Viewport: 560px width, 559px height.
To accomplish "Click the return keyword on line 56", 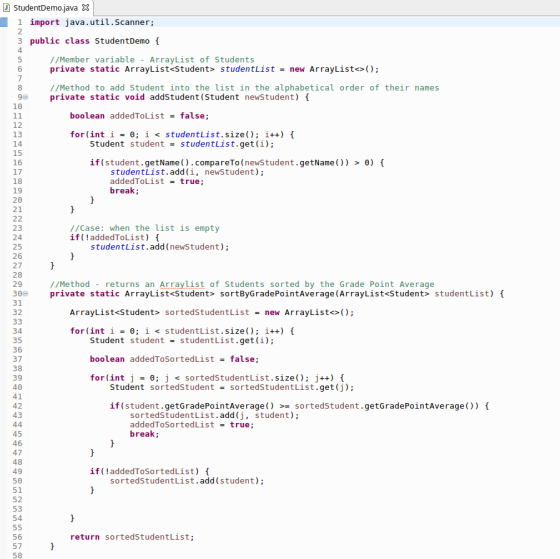I will tap(85, 537).
